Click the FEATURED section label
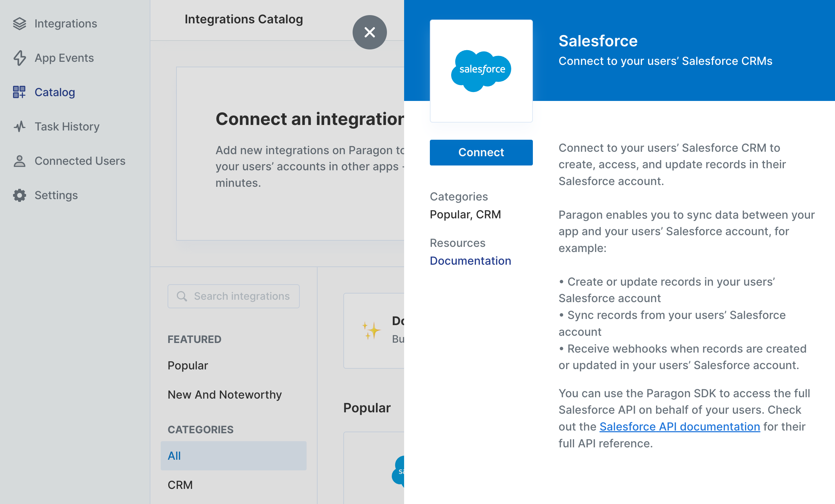Image resolution: width=835 pixels, height=504 pixels. (x=194, y=339)
